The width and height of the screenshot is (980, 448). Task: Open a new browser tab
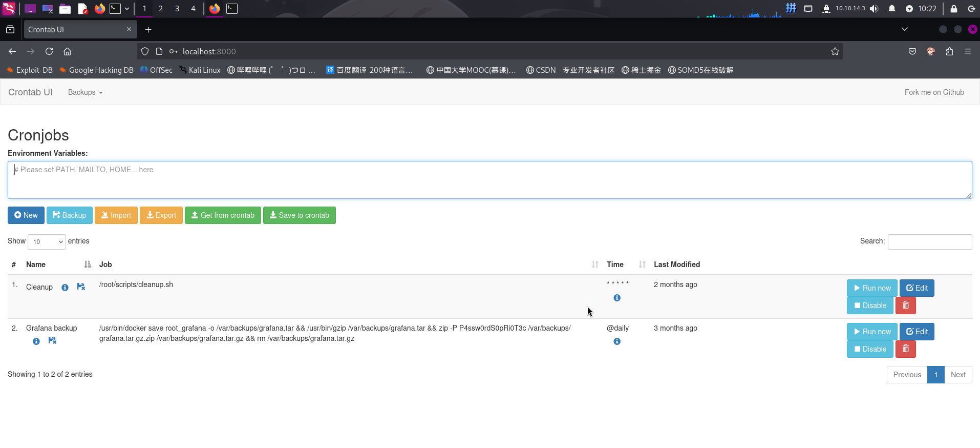pyautogui.click(x=148, y=30)
